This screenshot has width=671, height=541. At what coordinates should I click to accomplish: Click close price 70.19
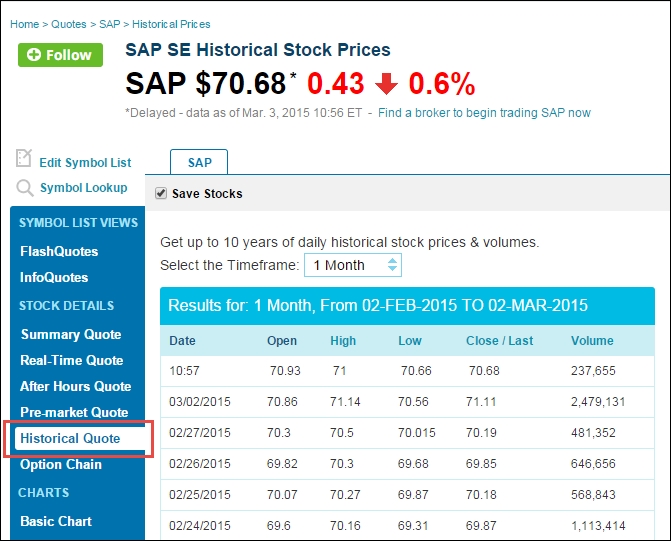click(481, 433)
